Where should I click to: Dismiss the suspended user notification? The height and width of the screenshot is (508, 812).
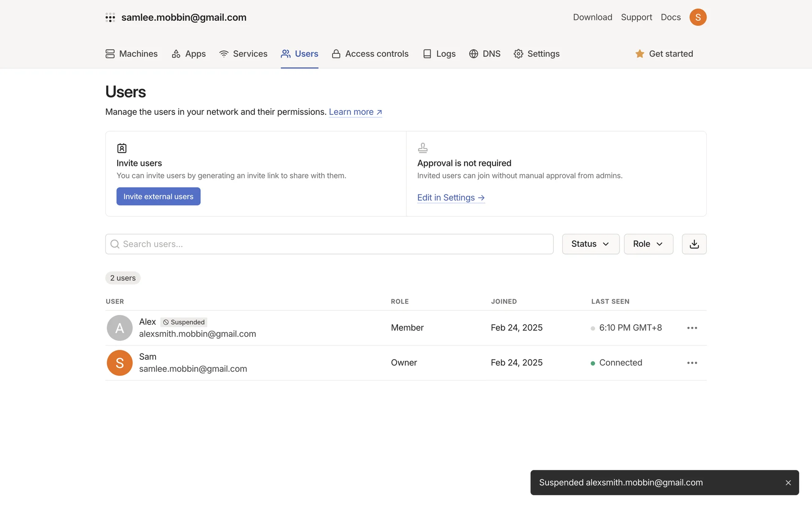tap(788, 483)
